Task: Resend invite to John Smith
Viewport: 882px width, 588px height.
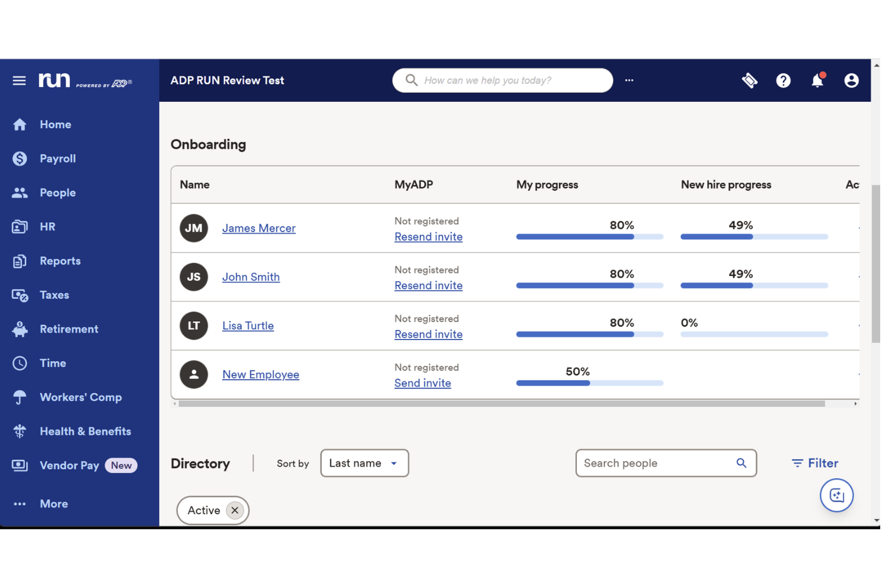Action: [x=428, y=286]
